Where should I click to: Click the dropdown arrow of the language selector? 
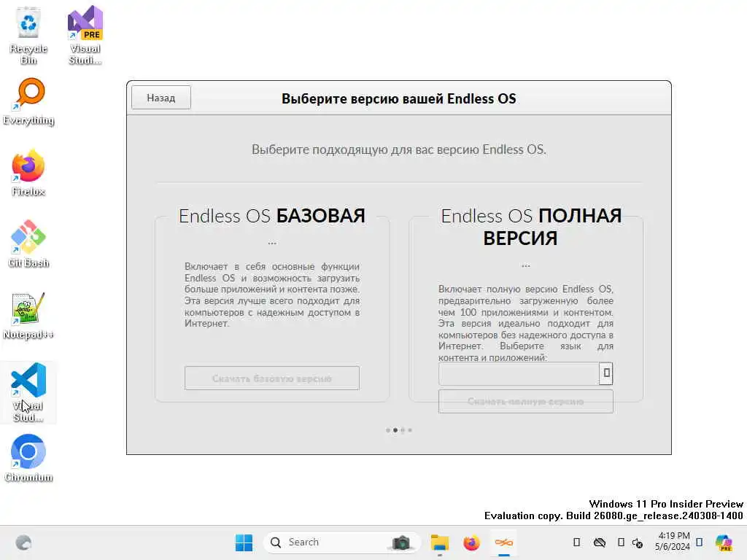point(606,373)
